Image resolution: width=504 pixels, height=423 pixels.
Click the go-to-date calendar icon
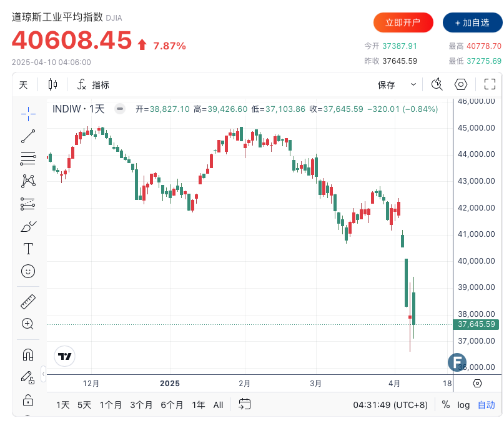pos(244,404)
